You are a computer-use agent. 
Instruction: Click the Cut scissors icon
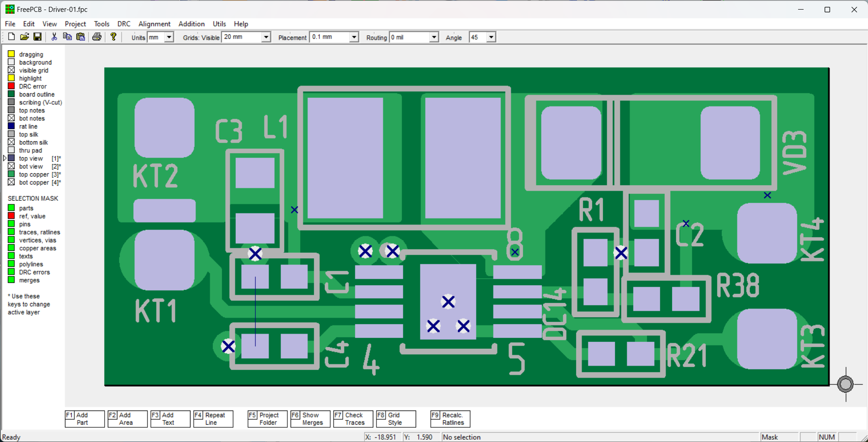[x=54, y=37]
